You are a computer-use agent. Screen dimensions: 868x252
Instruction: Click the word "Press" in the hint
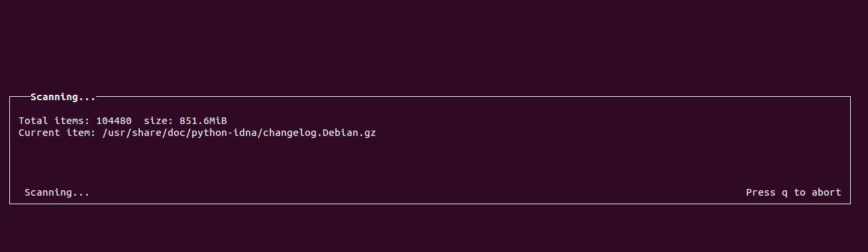click(761, 192)
